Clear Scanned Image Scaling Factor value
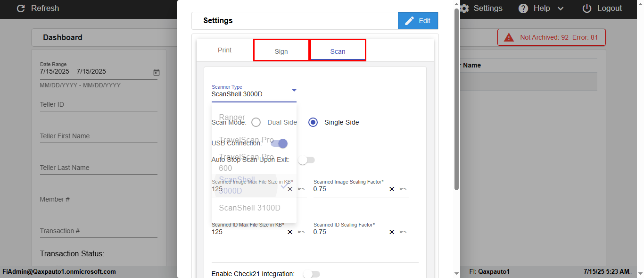Viewport: 644px width, 278px height. pyautogui.click(x=392, y=189)
